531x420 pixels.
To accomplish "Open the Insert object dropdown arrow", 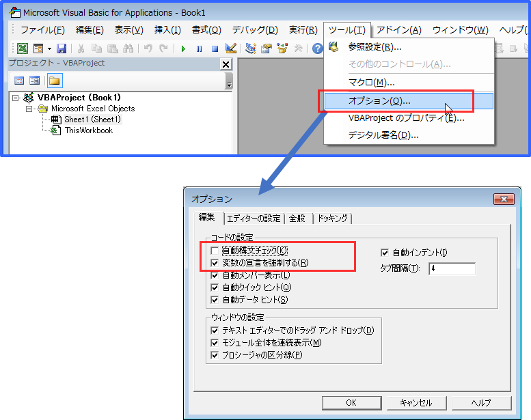I will 49,48.
